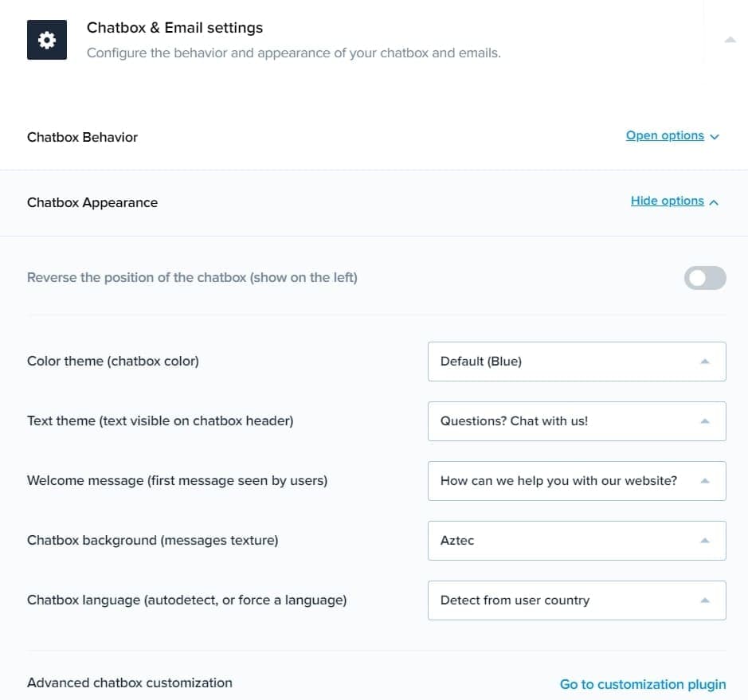Click the Open options link

coord(664,135)
